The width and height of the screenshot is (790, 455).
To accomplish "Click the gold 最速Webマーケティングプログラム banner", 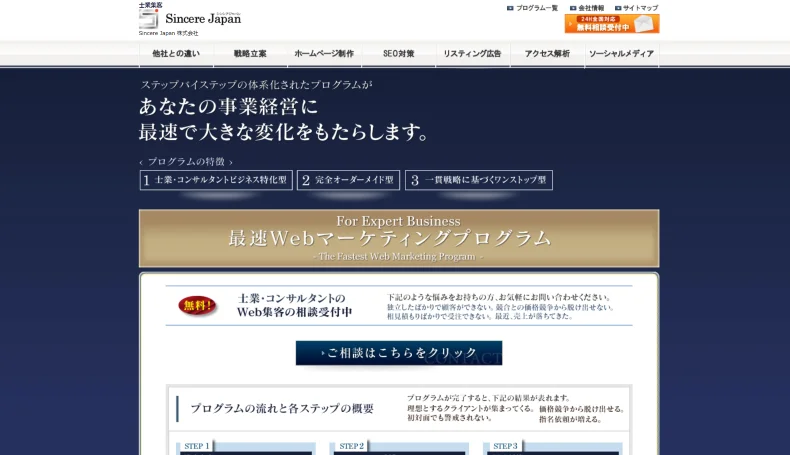I will coord(399,238).
